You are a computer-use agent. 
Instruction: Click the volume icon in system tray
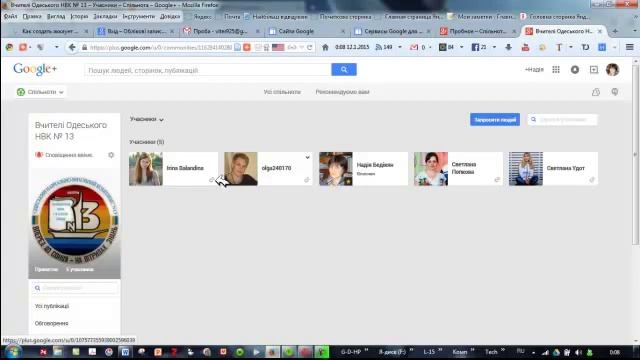click(578, 352)
